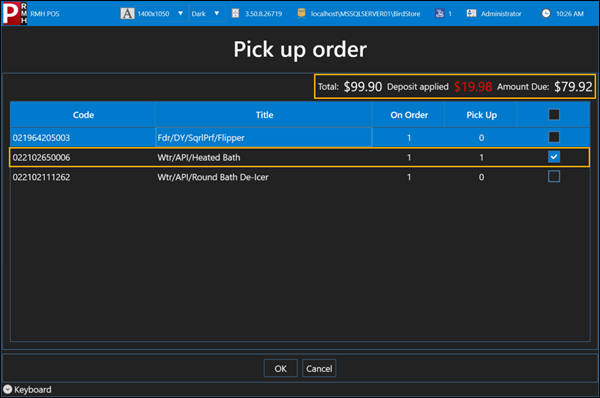The width and height of the screenshot is (600, 398).
Task: Click the Deposit applied $19.98 amount
Action: (x=473, y=87)
